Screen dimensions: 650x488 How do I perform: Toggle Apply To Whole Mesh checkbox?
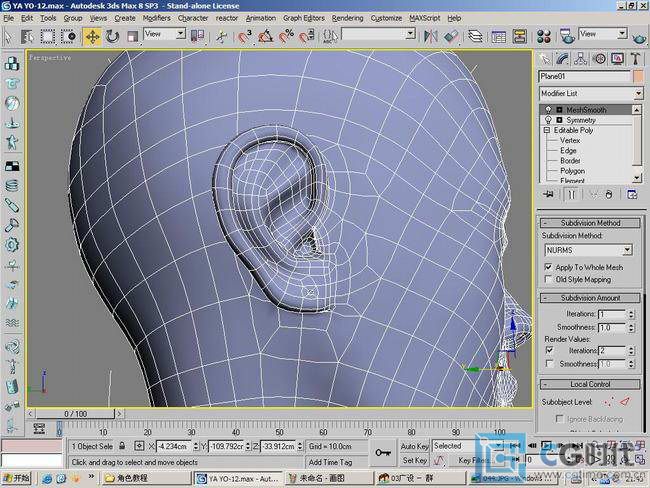coord(548,267)
